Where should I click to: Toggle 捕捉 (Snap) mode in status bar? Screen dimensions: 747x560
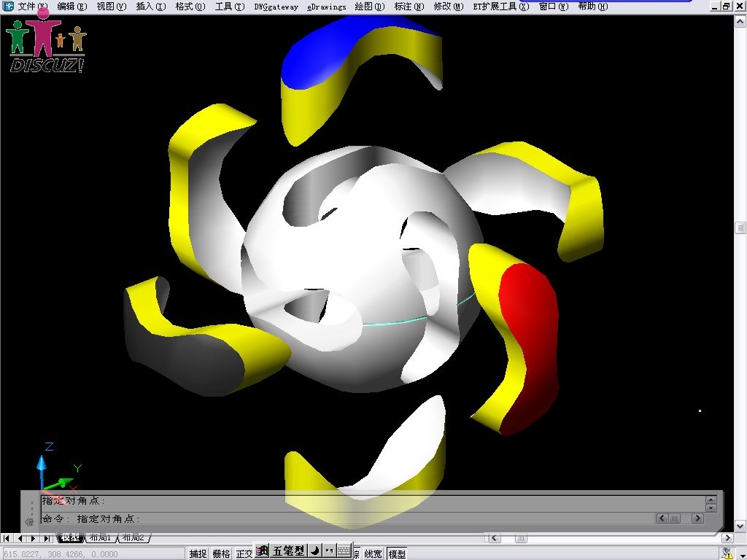198,553
